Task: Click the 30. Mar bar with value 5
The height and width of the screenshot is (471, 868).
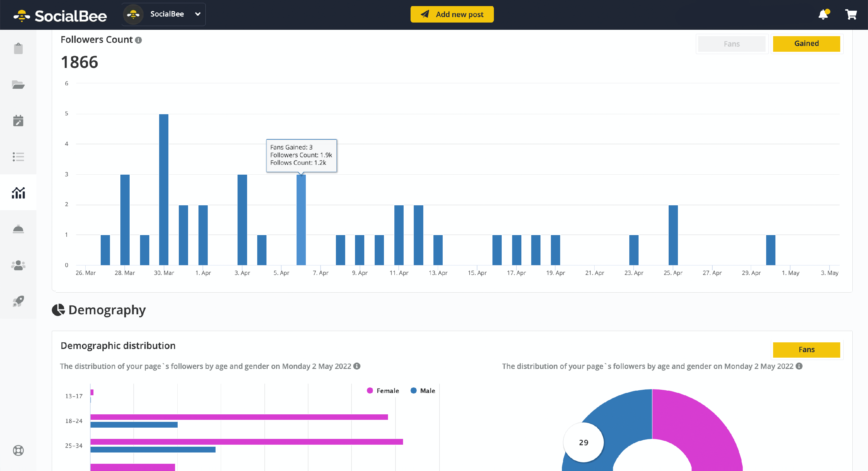Action: (x=164, y=190)
